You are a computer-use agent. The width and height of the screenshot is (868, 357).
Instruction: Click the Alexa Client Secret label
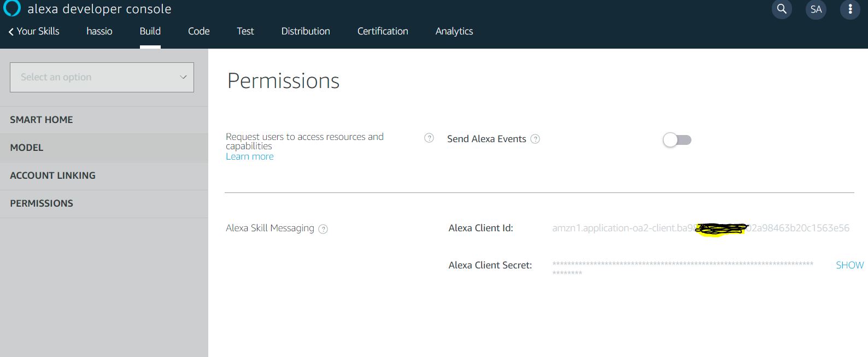click(490, 265)
